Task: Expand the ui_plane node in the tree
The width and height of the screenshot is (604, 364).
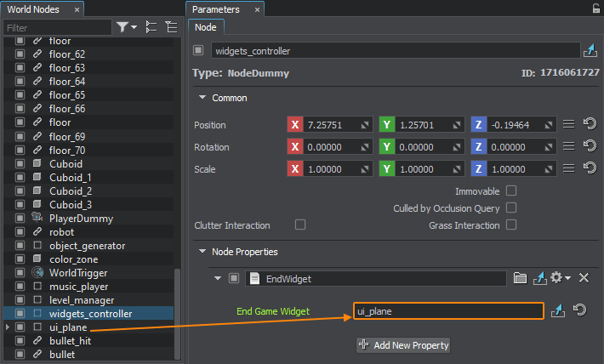Action: click(8, 327)
